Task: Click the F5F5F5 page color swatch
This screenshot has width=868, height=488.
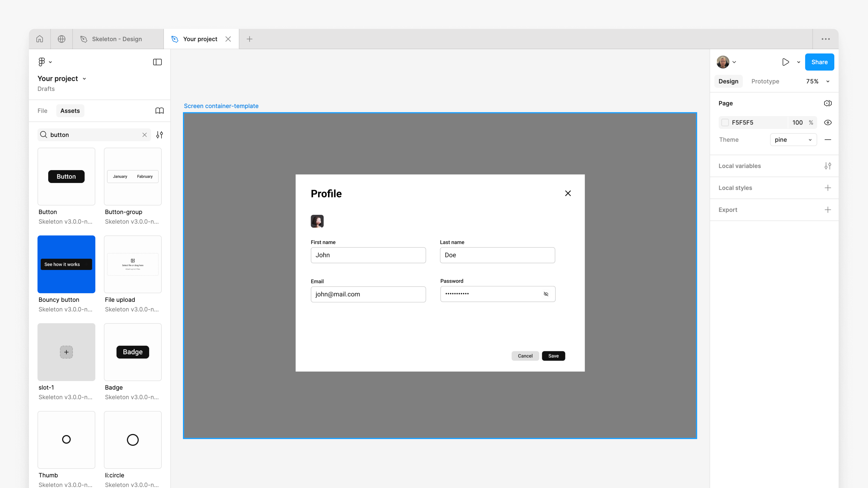Action: [725, 123]
